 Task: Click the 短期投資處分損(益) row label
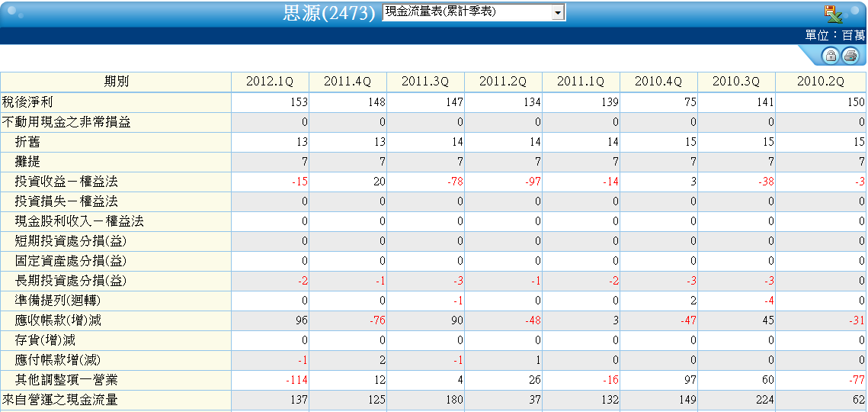[71, 242]
